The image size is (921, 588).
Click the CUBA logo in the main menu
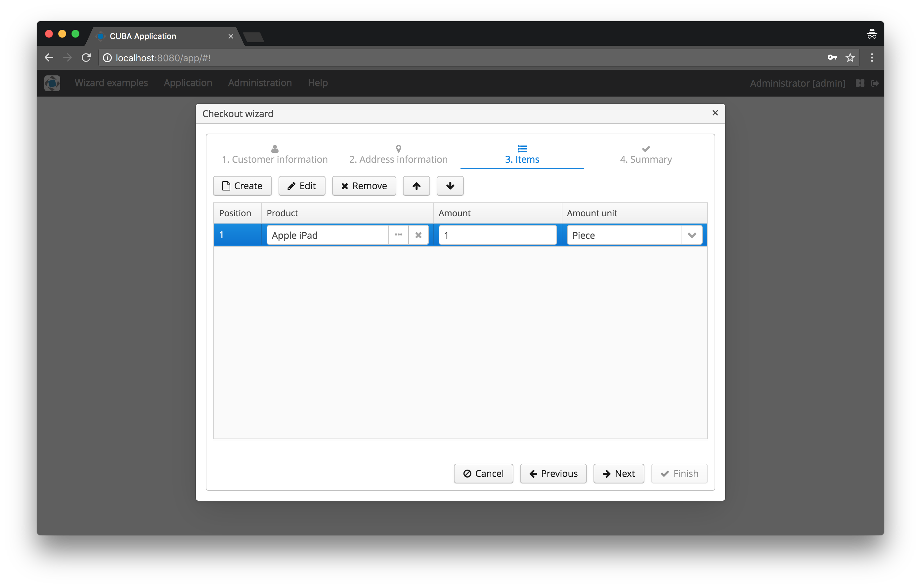click(x=52, y=83)
